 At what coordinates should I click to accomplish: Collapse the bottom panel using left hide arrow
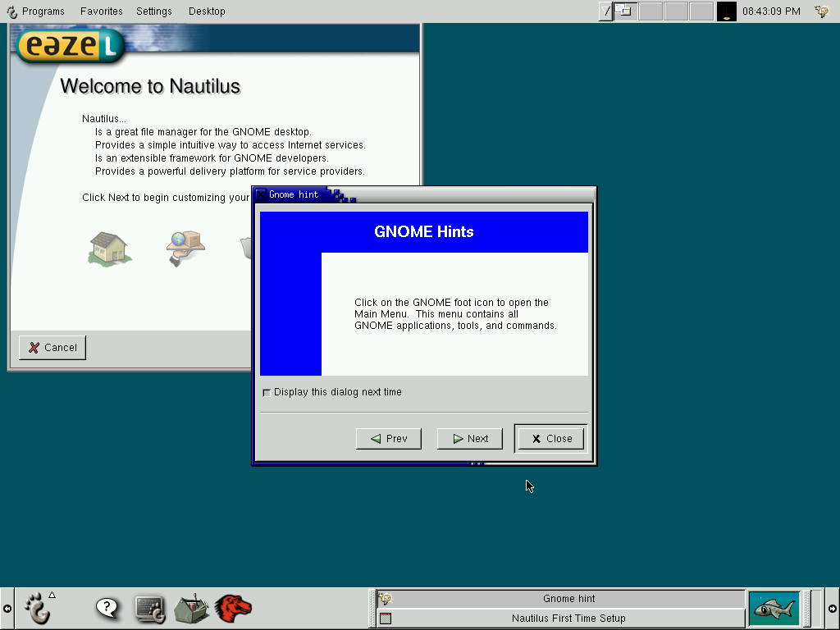[7, 609]
